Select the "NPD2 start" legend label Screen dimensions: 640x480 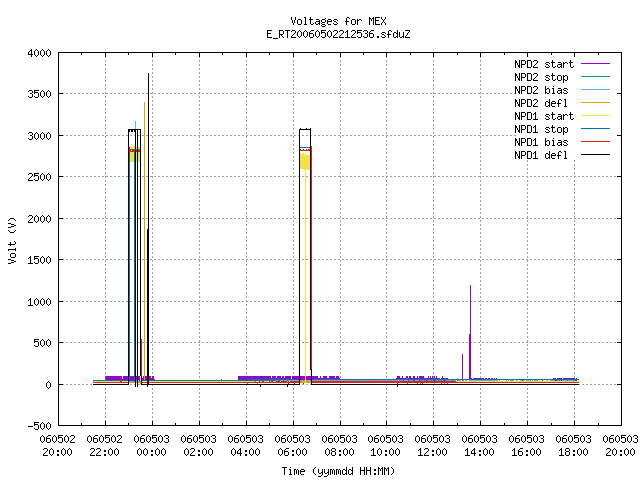click(x=544, y=64)
